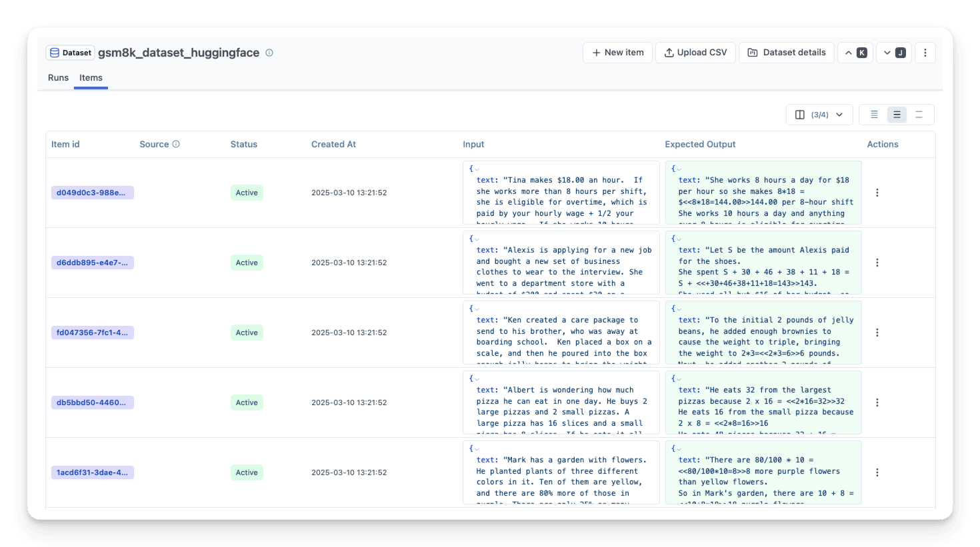Viewport: 980px width, 547px height.
Task: Click the Active status badge for db5bbd50-4460
Action: 247,402
